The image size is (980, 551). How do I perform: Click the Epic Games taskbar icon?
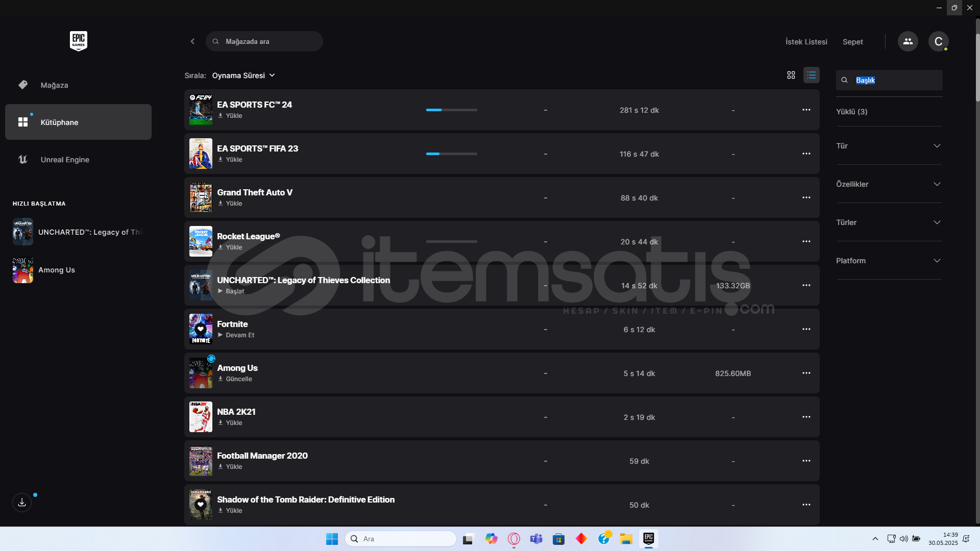tap(649, 539)
